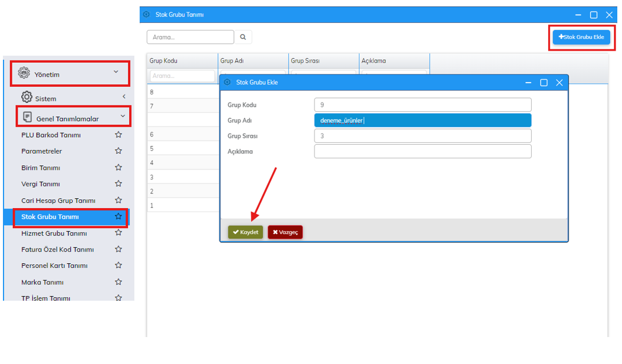Open Fatura Özel Kod Tanımı menu item
The height and width of the screenshot is (364, 622).
click(58, 249)
